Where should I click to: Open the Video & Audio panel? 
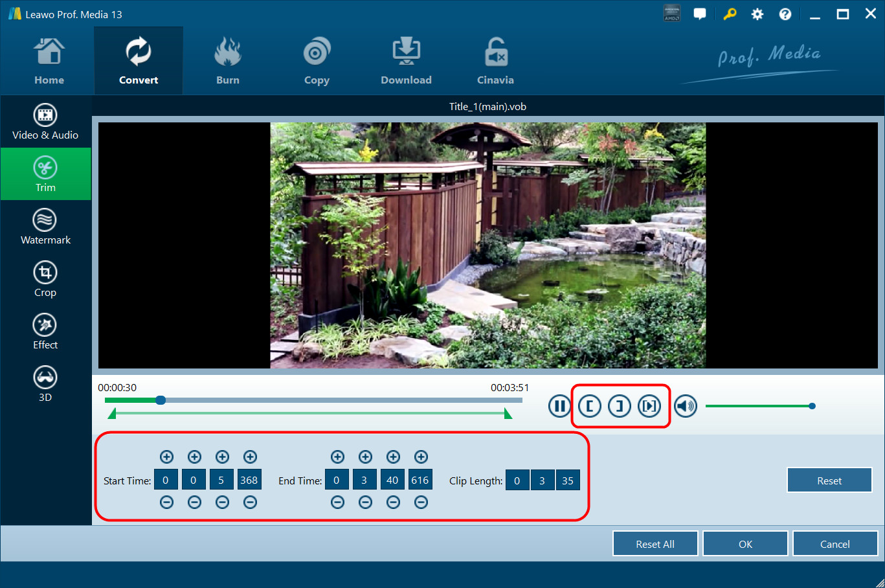click(x=45, y=122)
